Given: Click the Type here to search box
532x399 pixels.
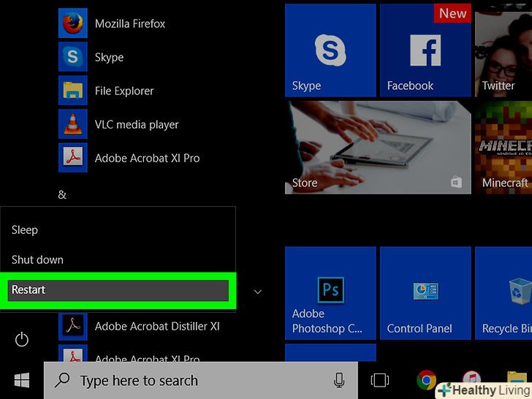Looking at the screenshot, I should [200, 380].
